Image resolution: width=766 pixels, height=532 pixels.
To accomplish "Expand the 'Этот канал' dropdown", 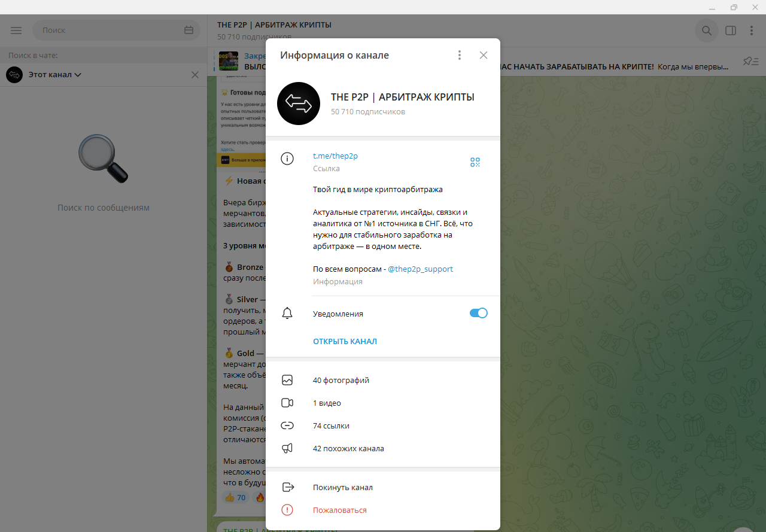I will coord(55,75).
